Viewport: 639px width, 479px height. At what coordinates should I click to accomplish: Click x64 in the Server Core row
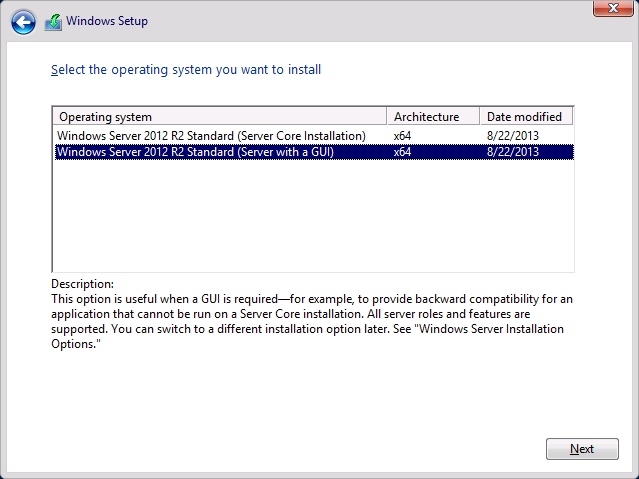[402, 136]
